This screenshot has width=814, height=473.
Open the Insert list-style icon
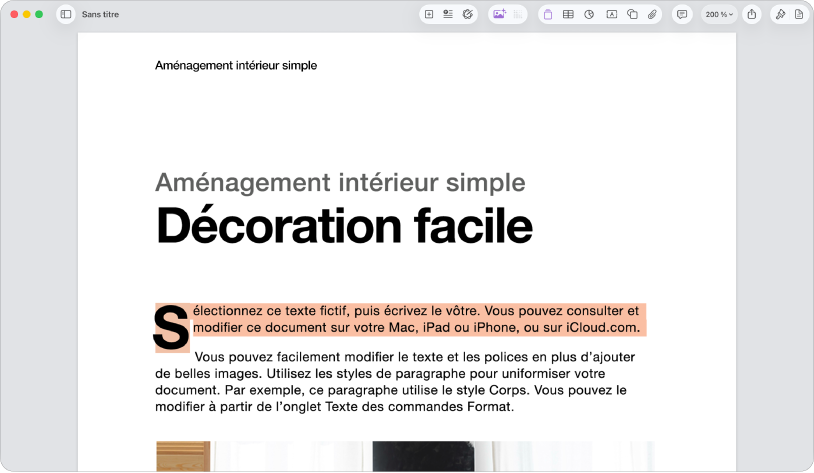coord(447,15)
